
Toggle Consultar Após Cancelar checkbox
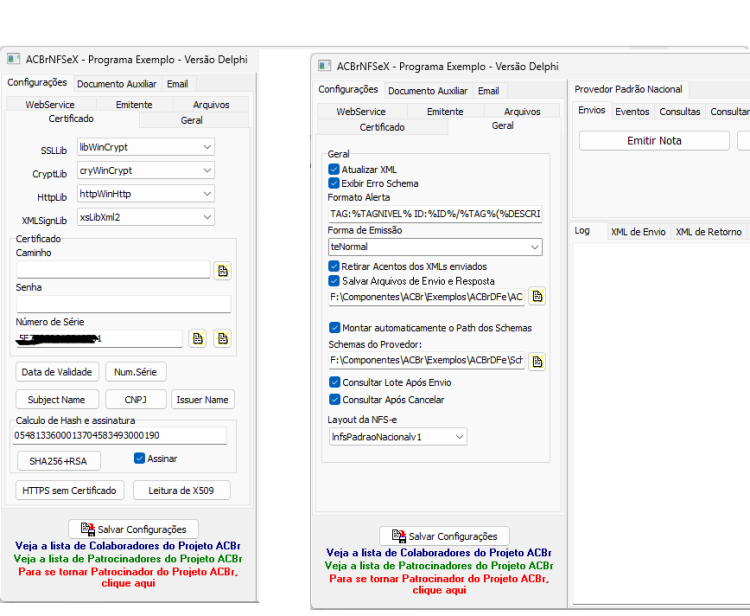(334, 399)
